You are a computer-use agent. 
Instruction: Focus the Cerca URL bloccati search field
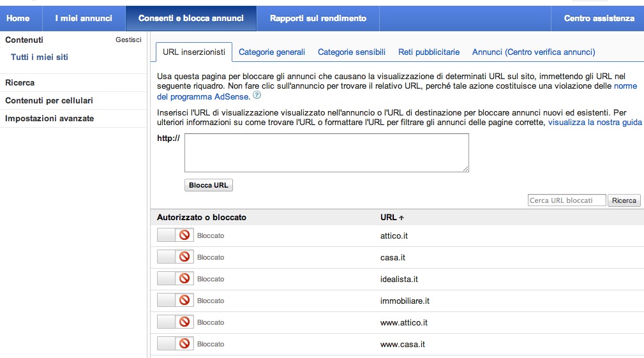567,200
